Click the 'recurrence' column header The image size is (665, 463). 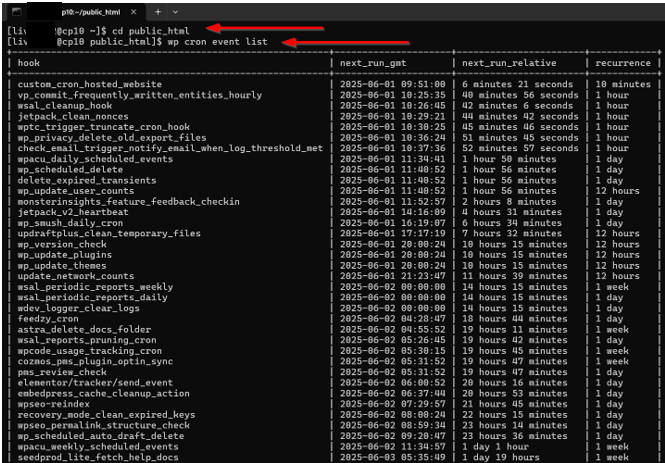pyautogui.click(x=624, y=63)
